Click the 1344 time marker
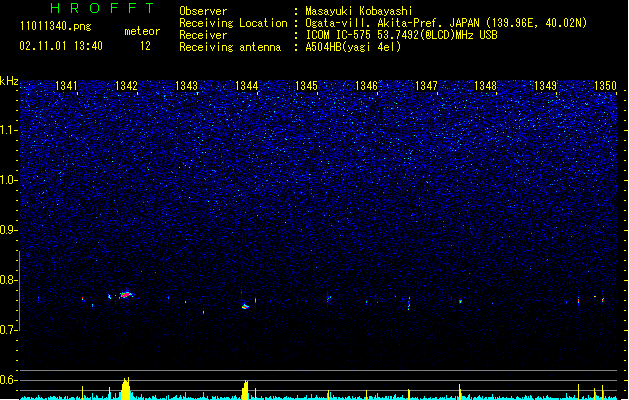629x400 pixels. (246, 86)
